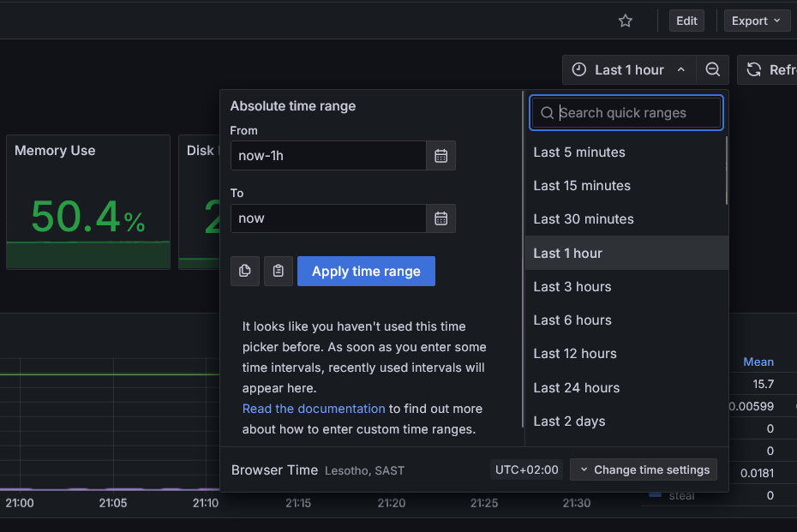Focus the Search quick ranges field
The image size is (797, 532).
click(634, 113)
